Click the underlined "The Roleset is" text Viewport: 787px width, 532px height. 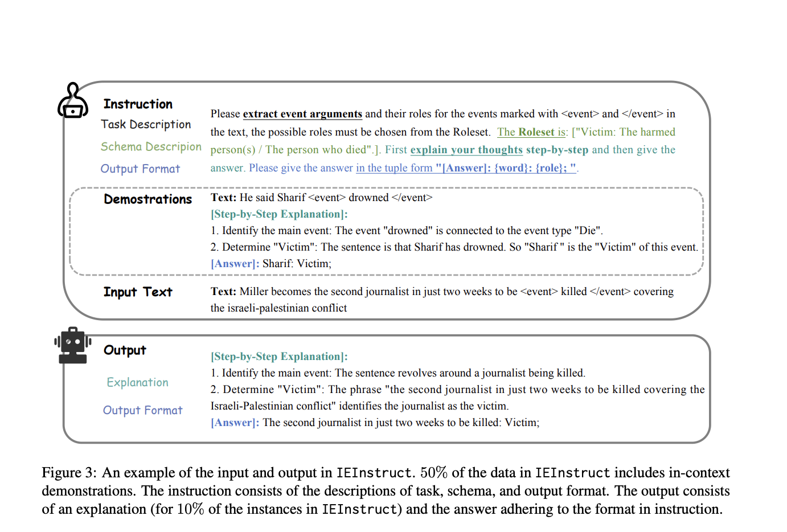(x=532, y=132)
